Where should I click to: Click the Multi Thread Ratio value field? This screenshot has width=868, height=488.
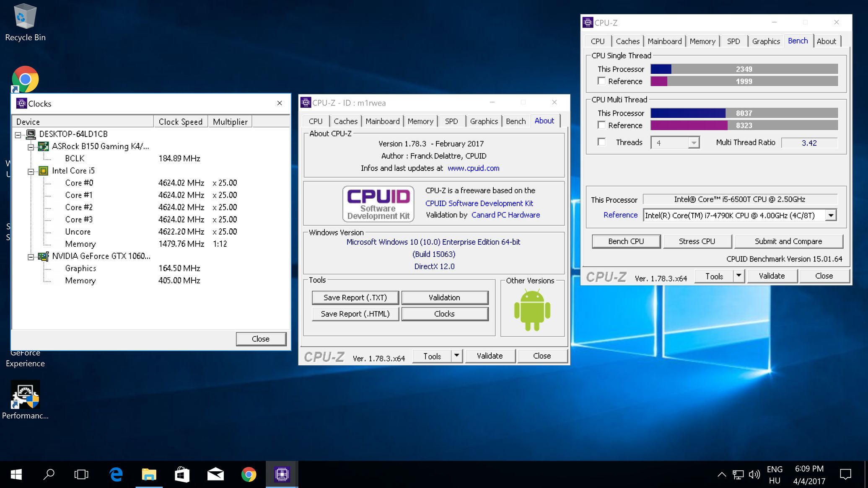click(809, 143)
